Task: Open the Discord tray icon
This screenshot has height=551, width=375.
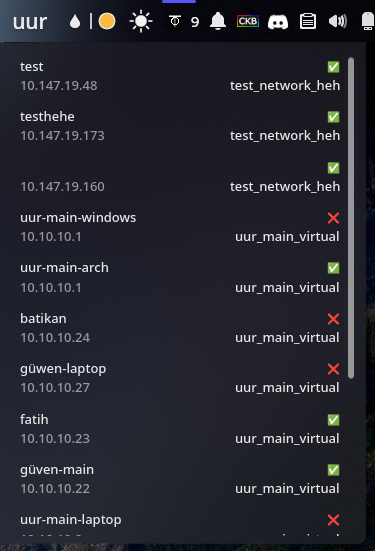Action: tap(278, 22)
